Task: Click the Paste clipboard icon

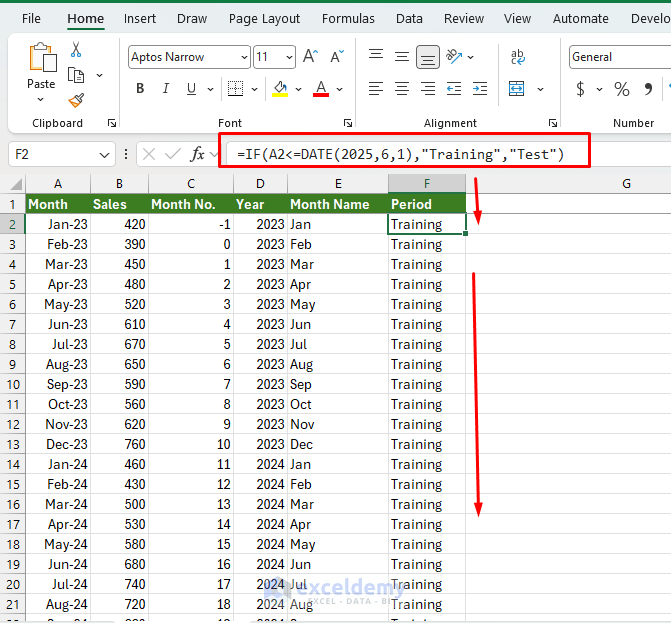Action: (42, 57)
